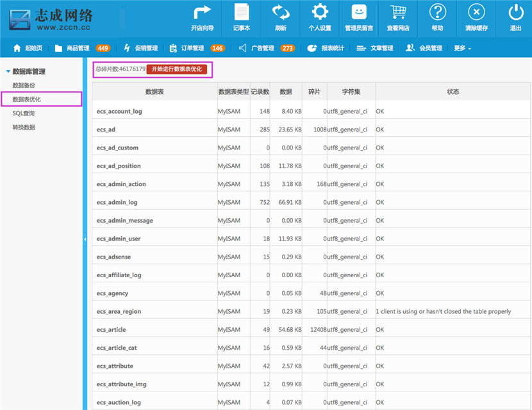Click the 志成网络 logo
The image size is (532, 410).
coord(51,19)
